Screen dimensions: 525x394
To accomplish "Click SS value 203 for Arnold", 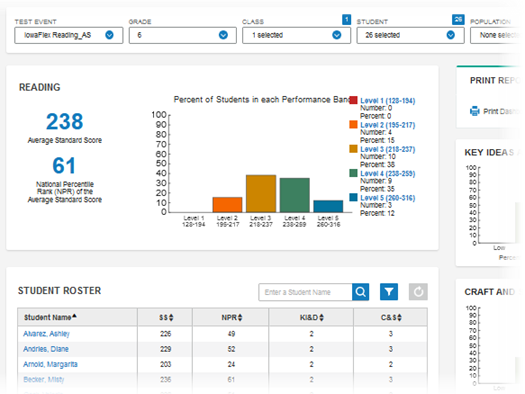I will click(x=165, y=364).
